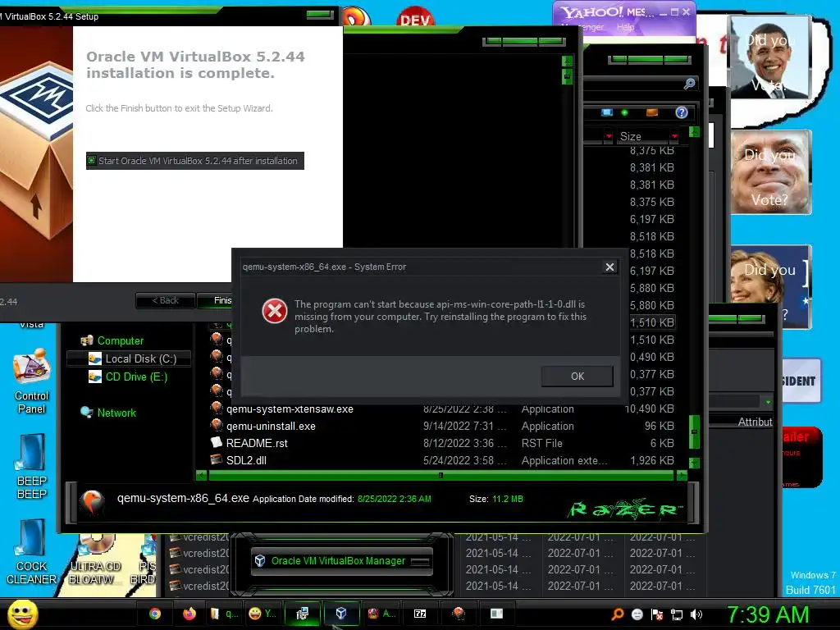Click the Action Center flag tray icon
This screenshot has height=630, width=840.
point(657,614)
